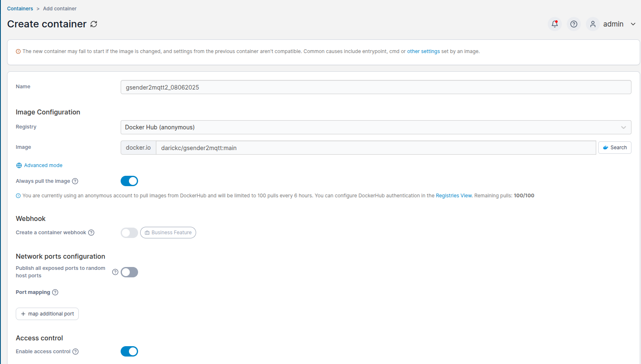Switch to Advanced mode
Image resolution: width=641 pixels, height=364 pixels.
tap(43, 165)
